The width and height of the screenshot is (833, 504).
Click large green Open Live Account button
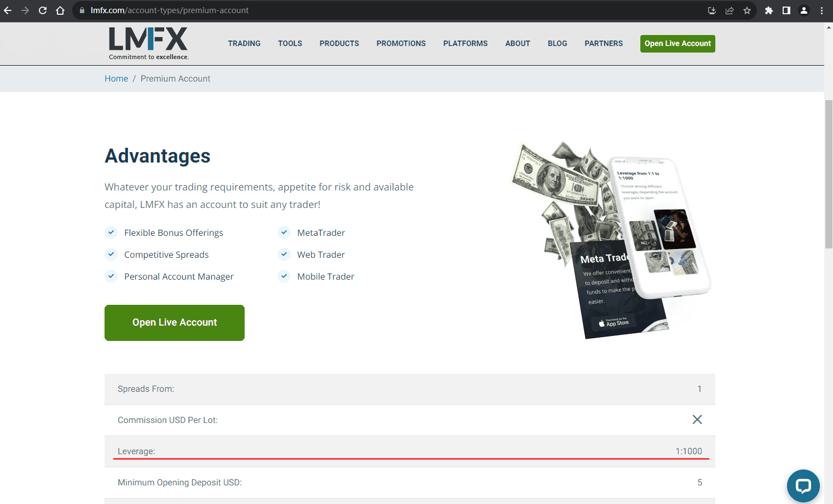175,323
